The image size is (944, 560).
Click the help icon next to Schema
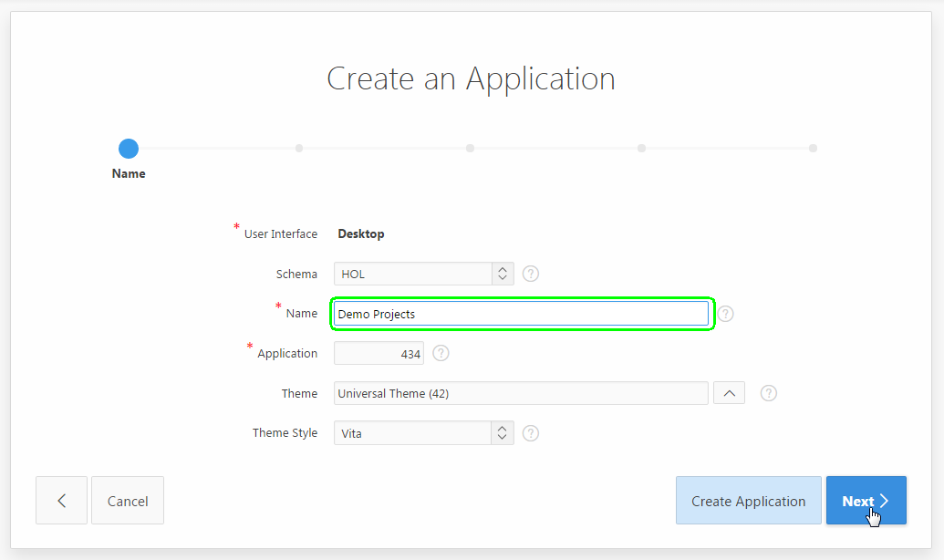tap(531, 274)
